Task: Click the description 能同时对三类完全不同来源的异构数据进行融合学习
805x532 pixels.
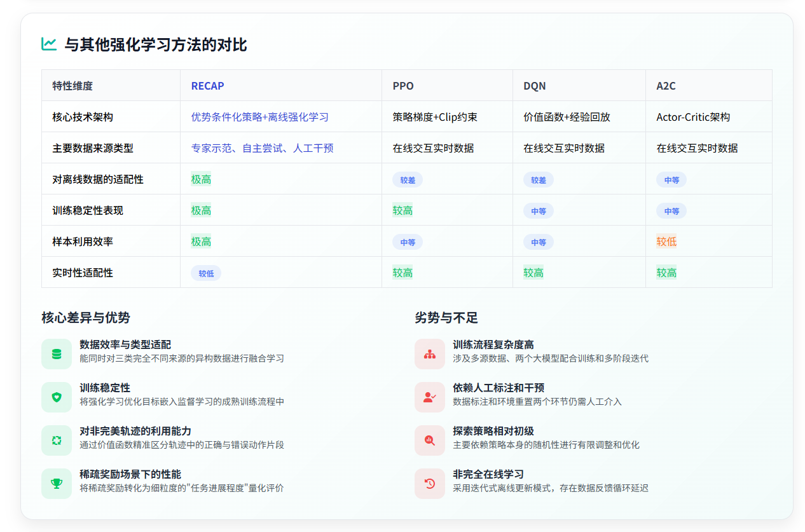Action: [182, 358]
